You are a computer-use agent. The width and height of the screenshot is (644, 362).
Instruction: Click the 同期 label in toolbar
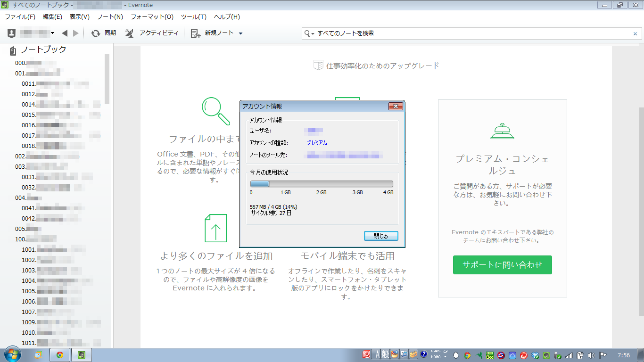(x=110, y=33)
